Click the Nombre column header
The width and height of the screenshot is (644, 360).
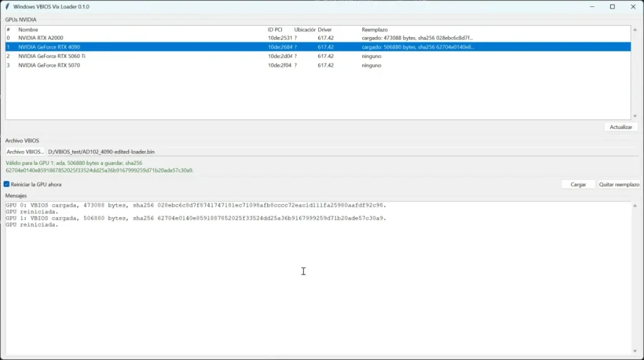click(x=28, y=30)
